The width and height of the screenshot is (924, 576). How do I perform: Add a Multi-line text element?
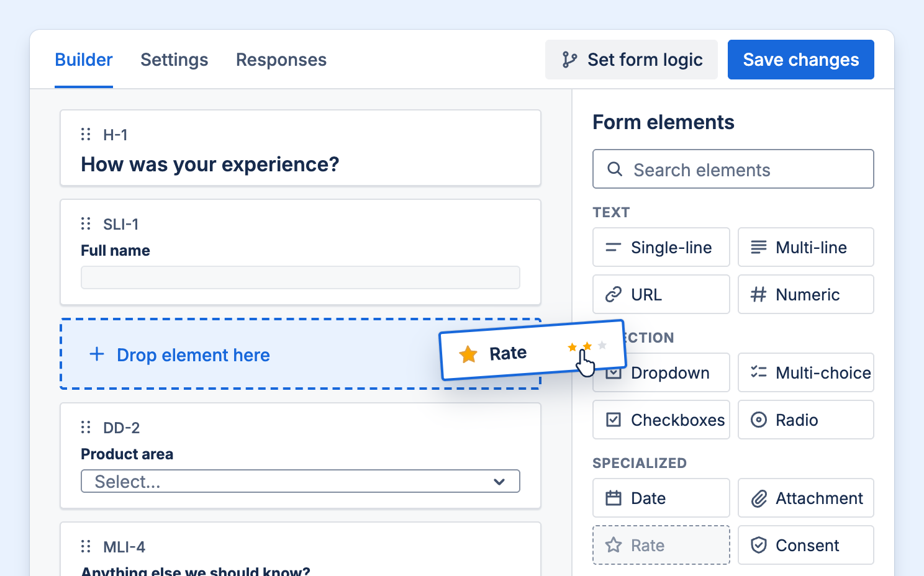click(806, 247)
